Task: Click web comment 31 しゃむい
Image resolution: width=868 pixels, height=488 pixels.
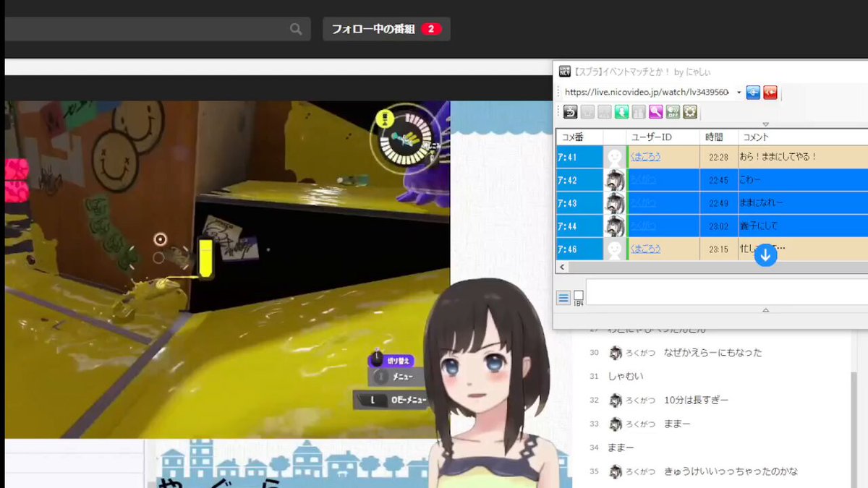Action: tap(626, 376)
